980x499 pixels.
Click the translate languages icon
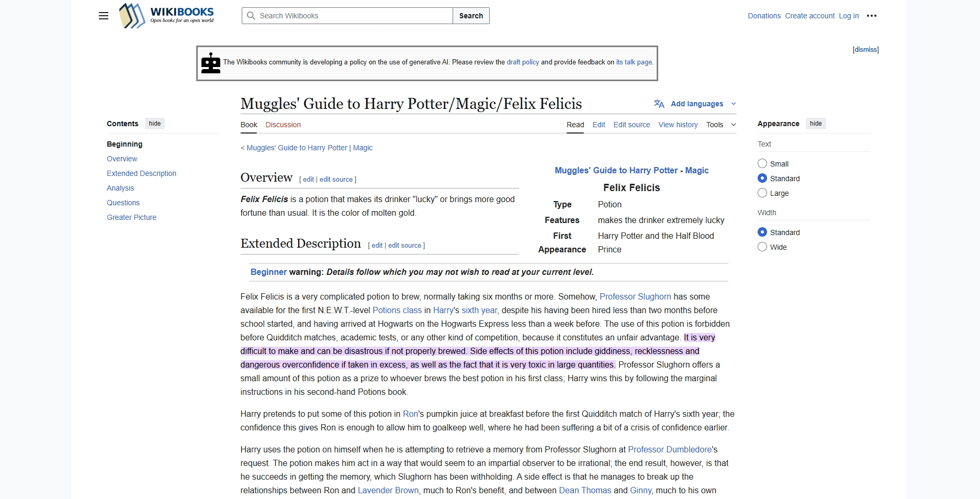pyautogui.click(x=659, y=104)
